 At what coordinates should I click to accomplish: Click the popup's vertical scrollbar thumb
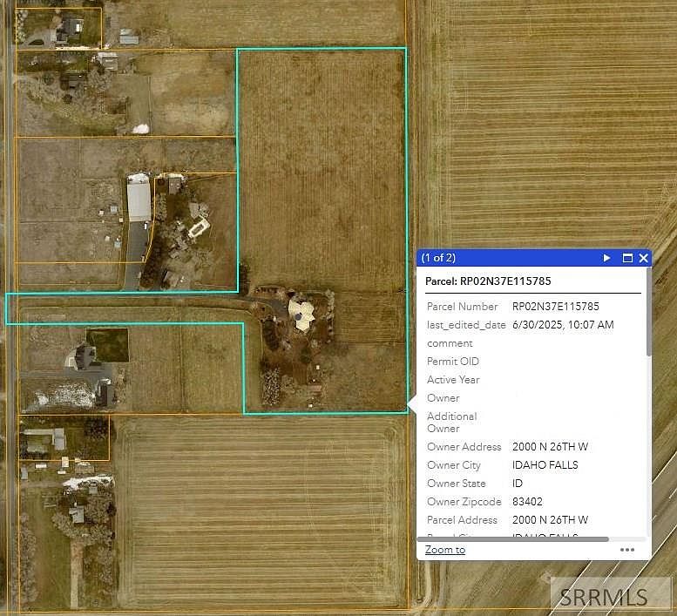pyautogui.click(x=647, y=322)
